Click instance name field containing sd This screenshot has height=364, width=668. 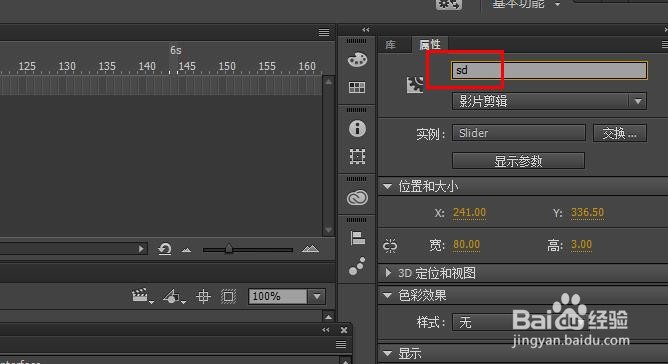coord(549,70)
